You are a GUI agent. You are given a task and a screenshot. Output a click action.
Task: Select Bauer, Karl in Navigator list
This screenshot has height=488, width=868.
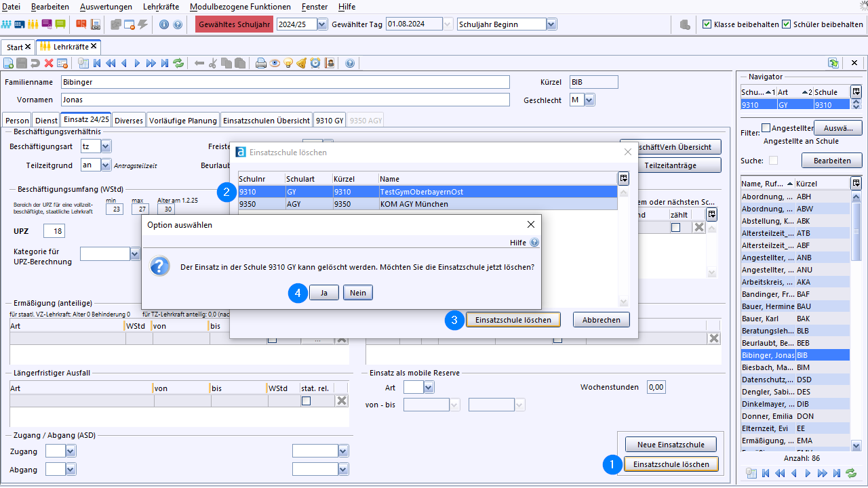coord(795,319)
